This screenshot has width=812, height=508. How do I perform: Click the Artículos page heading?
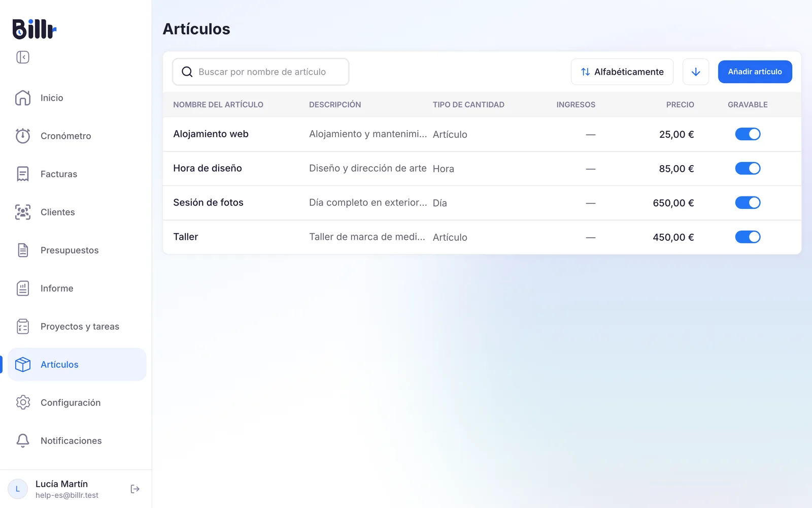click(x=196, y=29)
